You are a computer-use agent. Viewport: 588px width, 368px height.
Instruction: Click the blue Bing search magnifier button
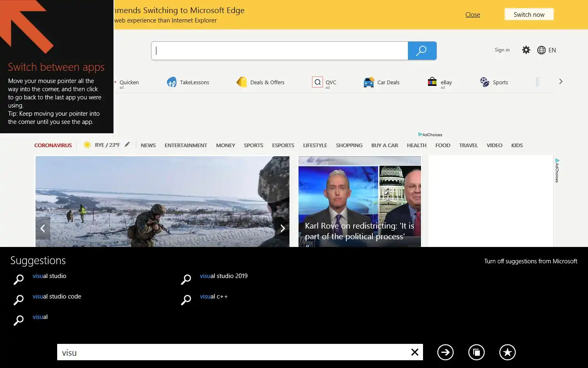422,51
